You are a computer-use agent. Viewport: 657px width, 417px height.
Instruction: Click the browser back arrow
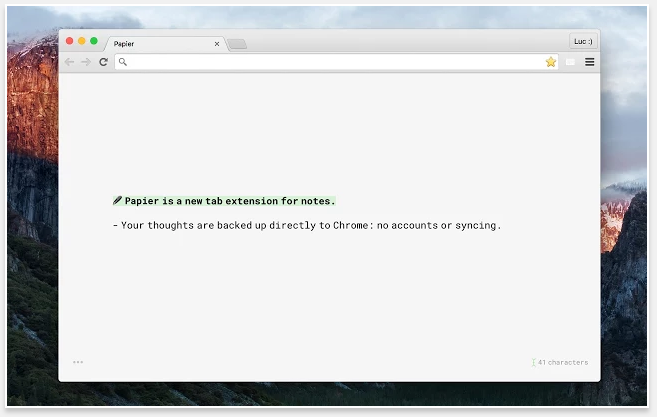pos(69,62)
